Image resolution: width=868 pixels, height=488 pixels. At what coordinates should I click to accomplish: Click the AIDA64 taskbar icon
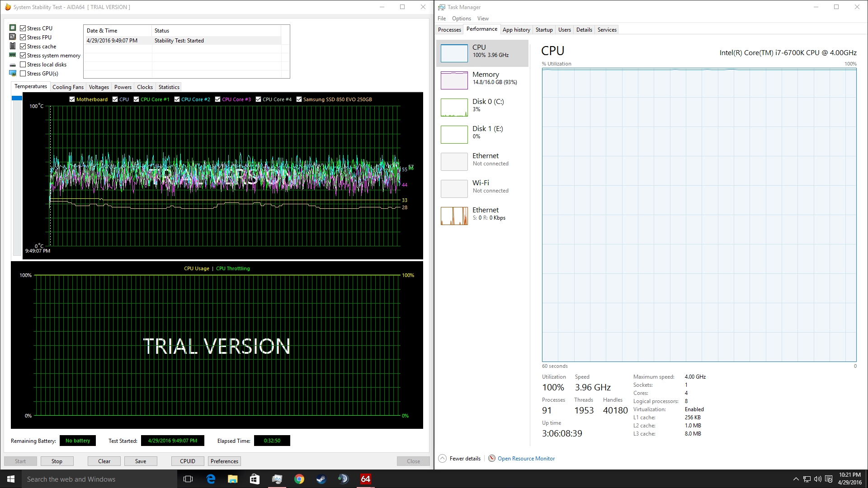pyautogui.click(x=366, y=479)
